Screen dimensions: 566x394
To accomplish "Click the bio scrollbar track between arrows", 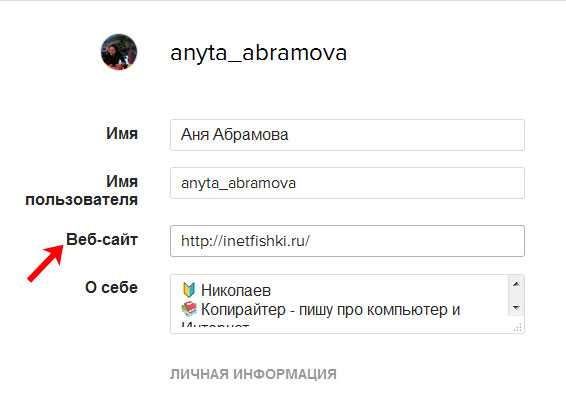I will [516, 296].
